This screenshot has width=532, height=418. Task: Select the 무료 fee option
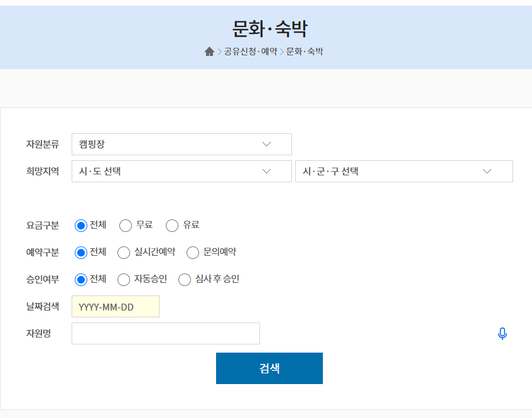[126, 226]
